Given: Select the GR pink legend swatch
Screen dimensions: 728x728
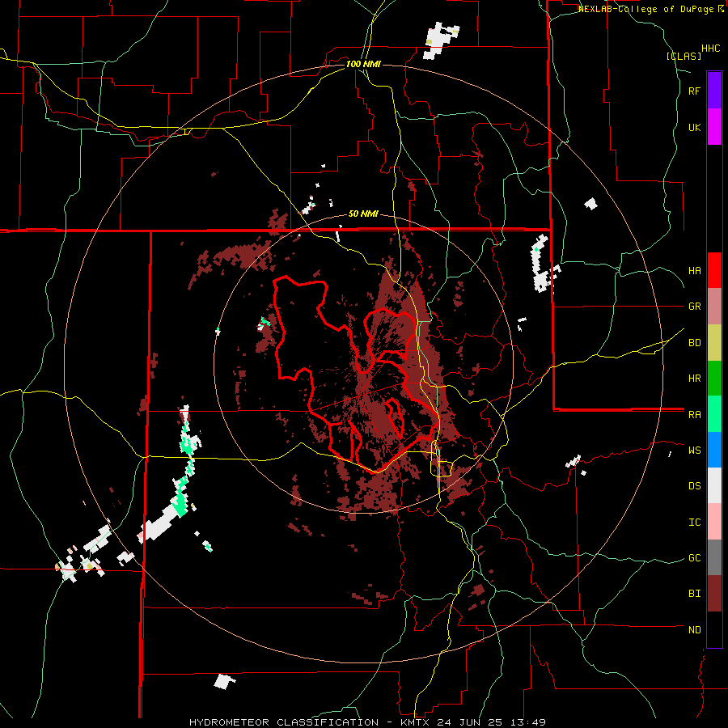Looking at the screenshot, I should 714,307.
